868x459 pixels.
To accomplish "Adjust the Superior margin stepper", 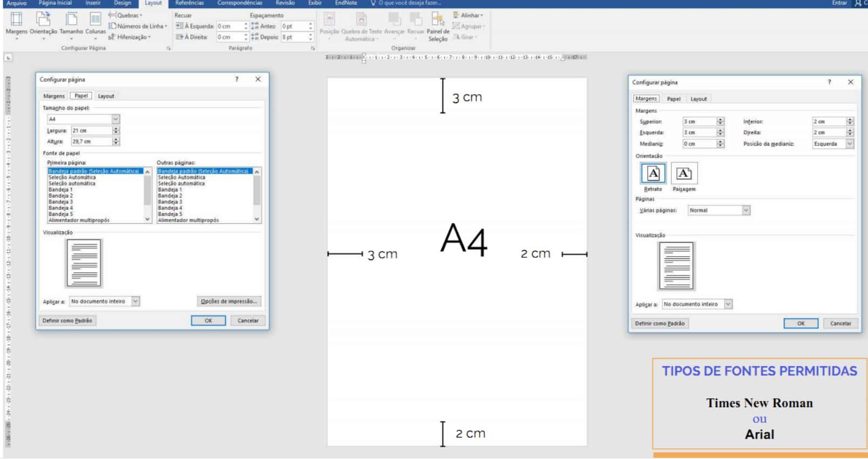I will click(x=721, y=121).
